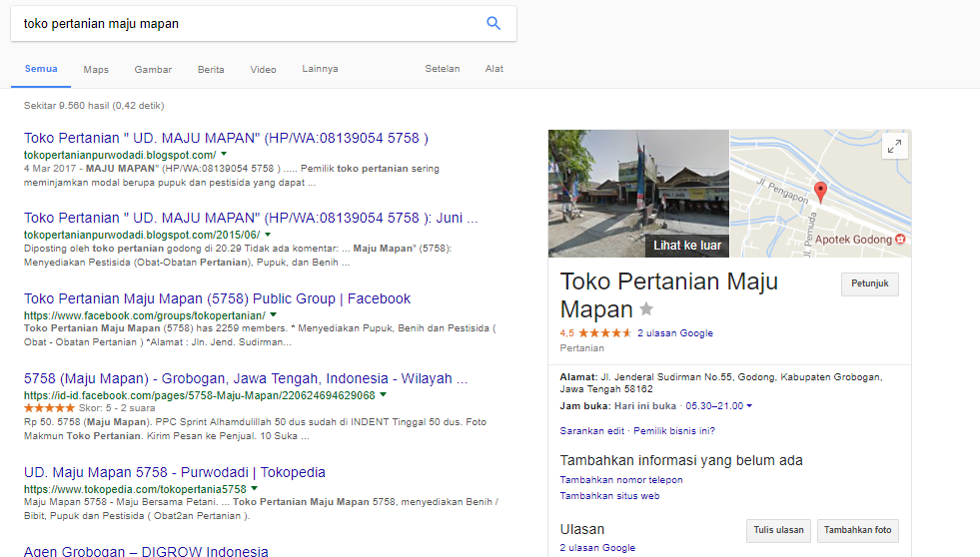The width and height of the screenshot is (980, 557).
Task: Open '2 ulasan Google' link beside rating
Action: pyautogui.click(x=675, y=332)
